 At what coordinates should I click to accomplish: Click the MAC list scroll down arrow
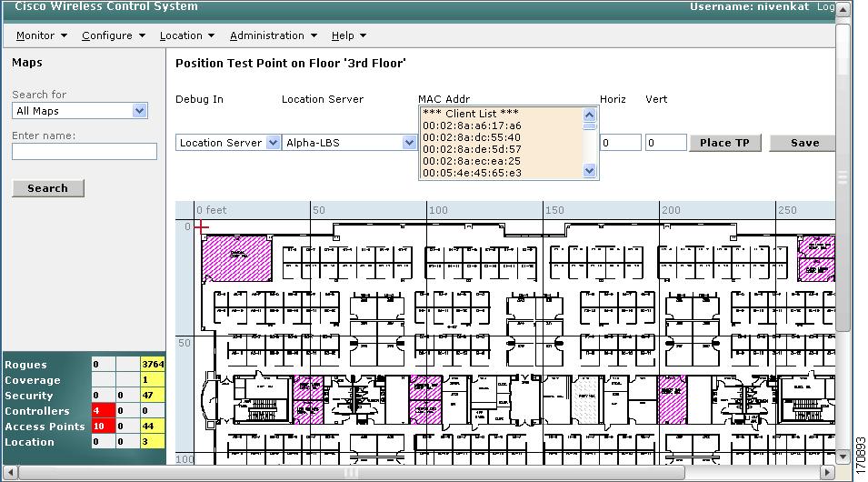click(x=590, y=171)
